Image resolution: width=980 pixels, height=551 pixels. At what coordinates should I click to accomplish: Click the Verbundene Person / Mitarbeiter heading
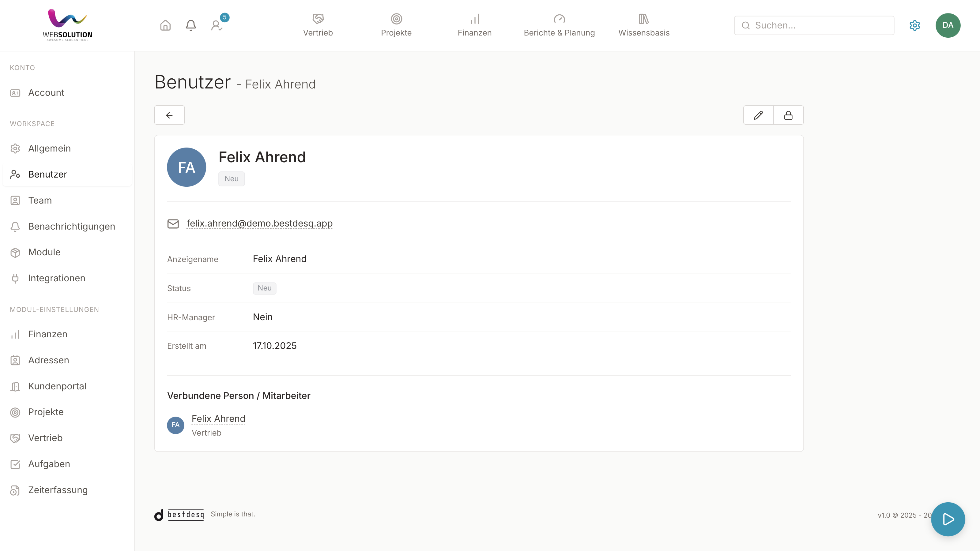[239, 396]
